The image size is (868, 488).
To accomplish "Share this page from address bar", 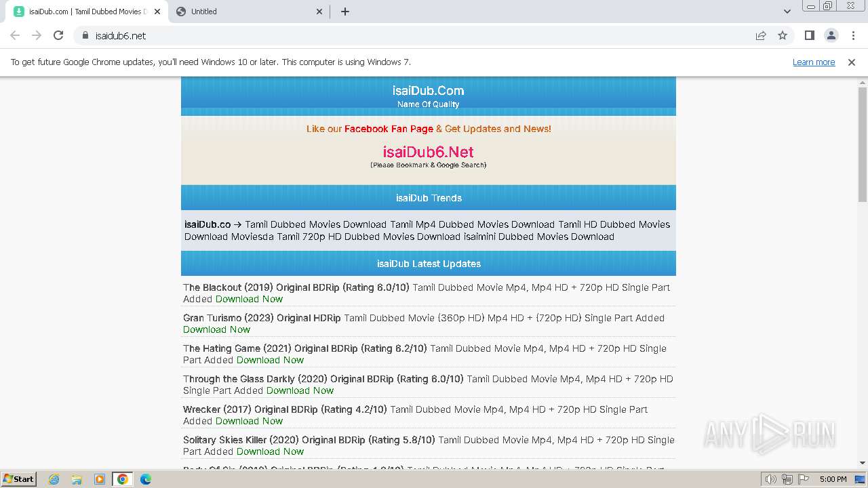I will (x=761, y=35).
